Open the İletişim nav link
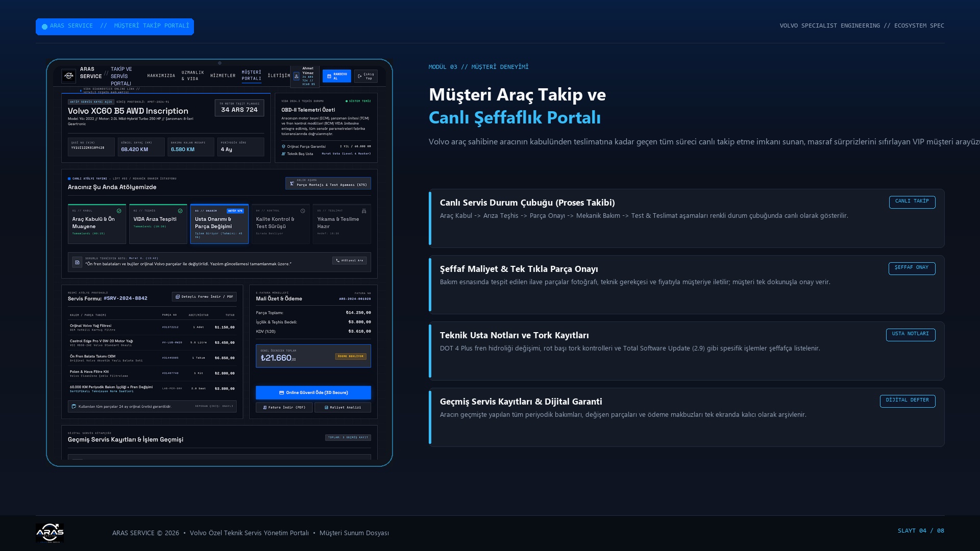This screenshot has width=980, height=551. 279,76
